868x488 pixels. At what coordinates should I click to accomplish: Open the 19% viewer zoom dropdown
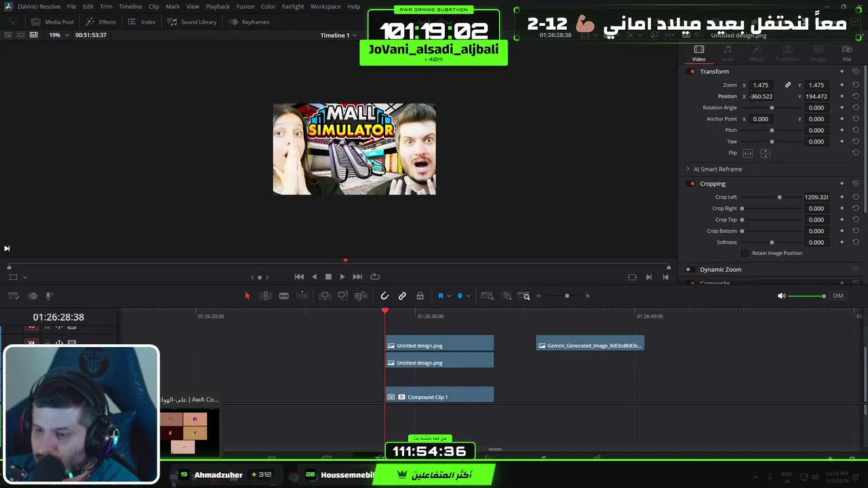click(x=58, y=35)
